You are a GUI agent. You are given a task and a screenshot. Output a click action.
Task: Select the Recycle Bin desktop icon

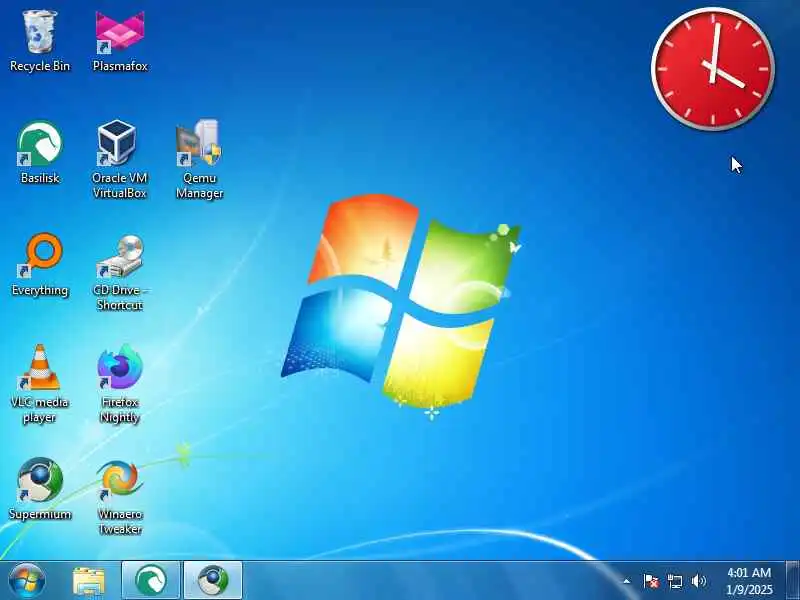click(40, 42)
